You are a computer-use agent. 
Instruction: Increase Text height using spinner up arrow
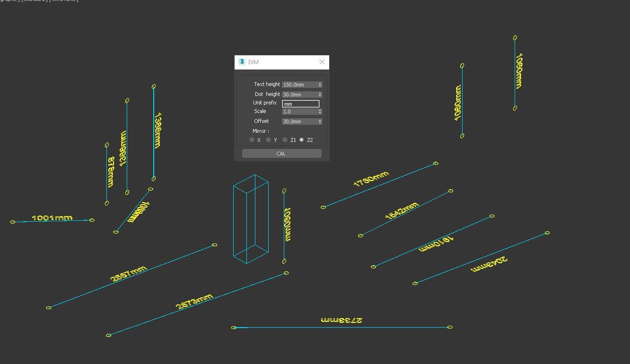[320, 82]
